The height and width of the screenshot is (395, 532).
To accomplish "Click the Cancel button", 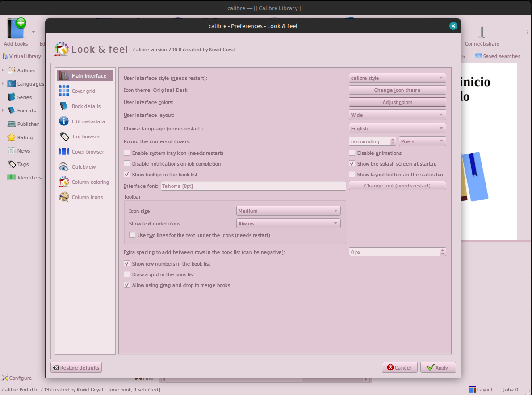I will coord(400,367).
